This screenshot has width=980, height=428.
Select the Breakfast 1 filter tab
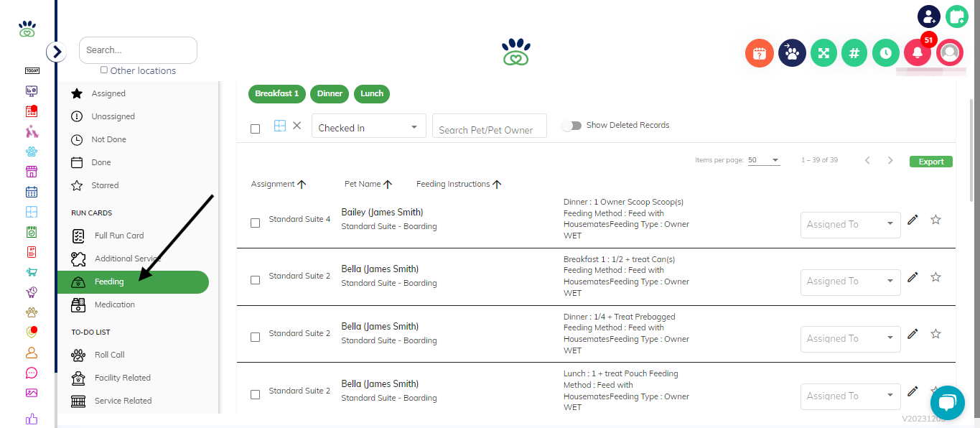pyautogui.click(x=277, y=93)
